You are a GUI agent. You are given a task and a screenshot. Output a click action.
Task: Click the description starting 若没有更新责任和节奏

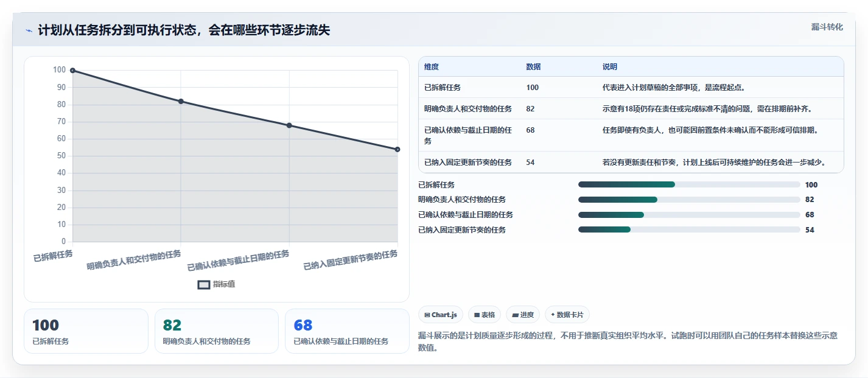714,162
